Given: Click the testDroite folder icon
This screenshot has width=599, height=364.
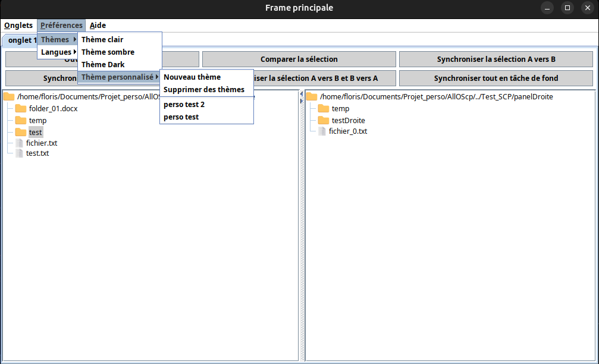Looking at the screenshot, I should click(x=324, y=120).
